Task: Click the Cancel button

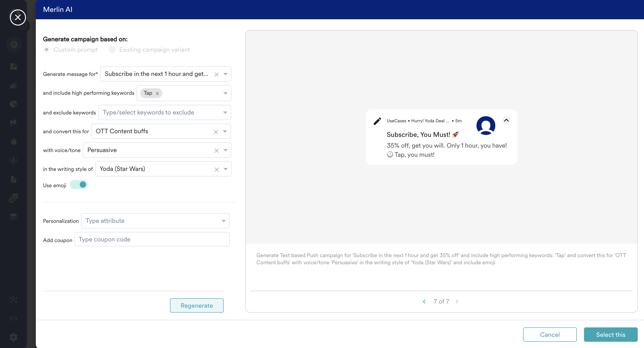Action: 550,335
